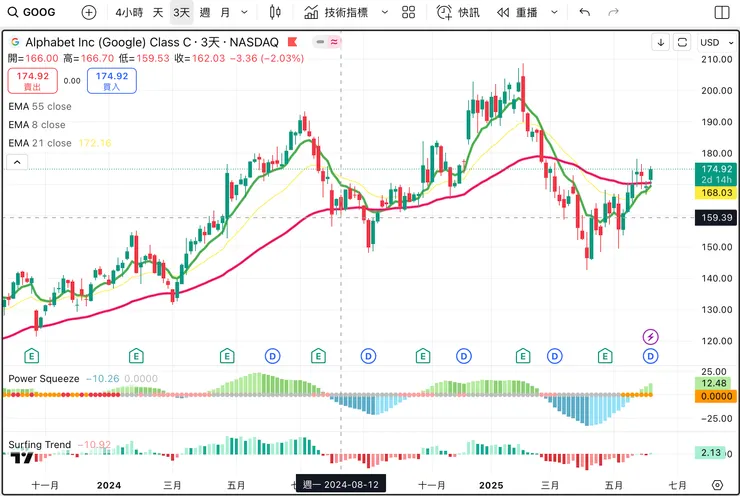Click the down-arrow button near USD

(x=661, y=42)
